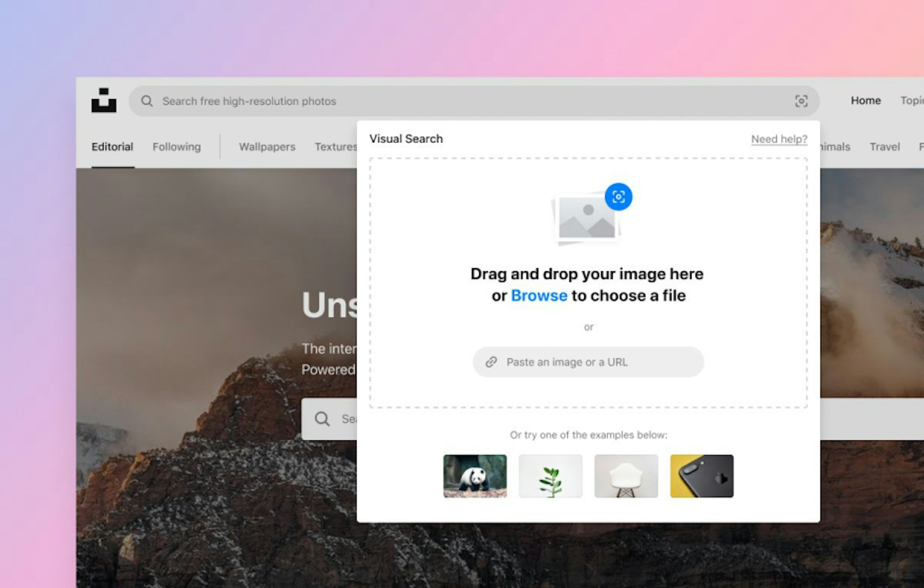This screenshot has width=924, height=588.
Task: Select the white chair example image
Action: [x=626, y=476]
